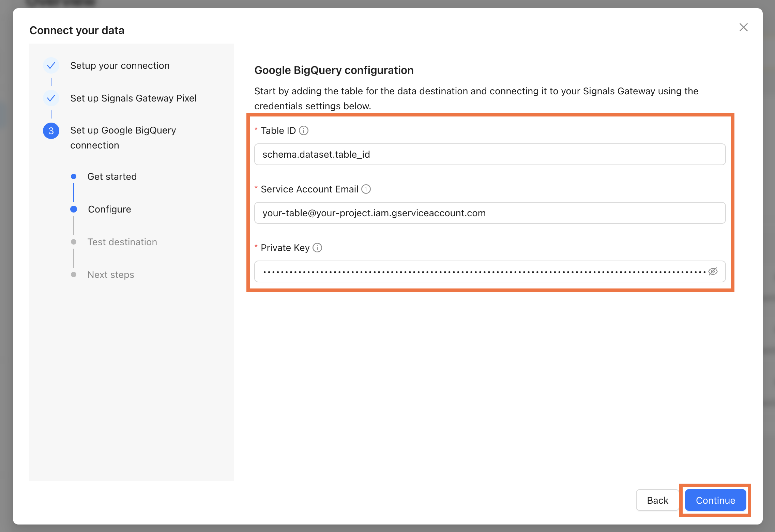775x532 pixels.
Task: Toggle Private Key visibility eye icon
Action: [x=713, y=272]
